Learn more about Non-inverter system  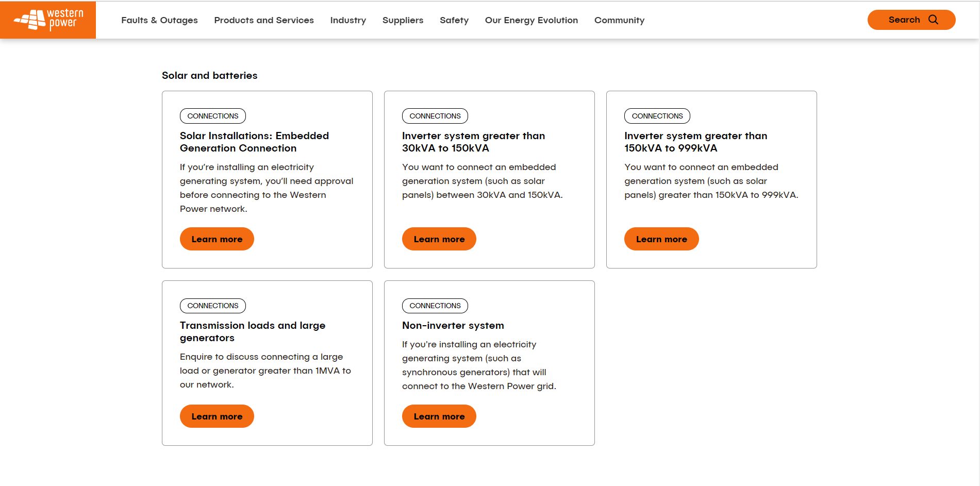(x=439, y=416)
